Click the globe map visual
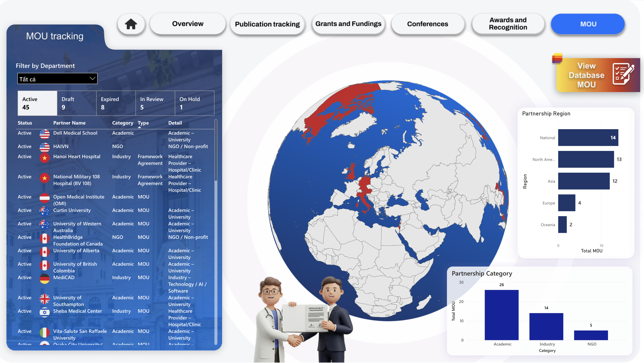This screenshot has width=644, height=363. coord(388,201)
